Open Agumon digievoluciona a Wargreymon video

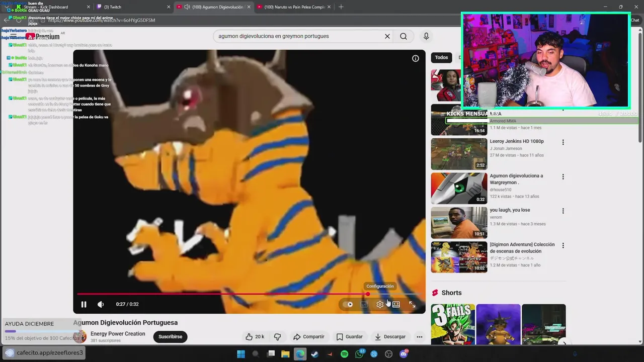[x=516, y=179]
